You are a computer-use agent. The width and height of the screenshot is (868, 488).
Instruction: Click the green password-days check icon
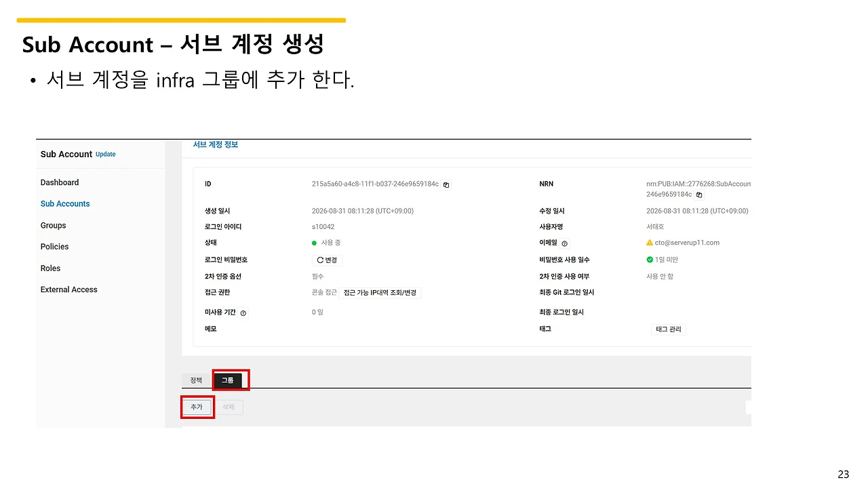click(x=650, y=260)
